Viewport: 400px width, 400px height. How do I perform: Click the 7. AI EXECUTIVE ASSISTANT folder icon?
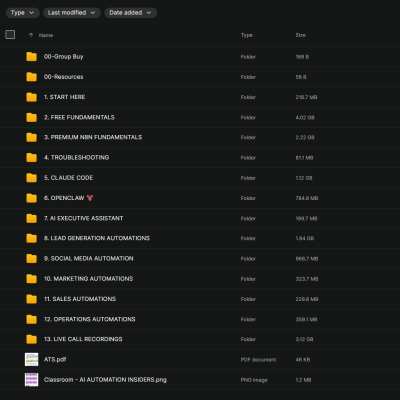click(31, 218)
